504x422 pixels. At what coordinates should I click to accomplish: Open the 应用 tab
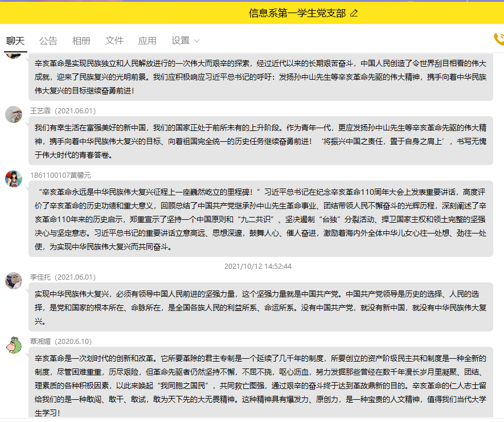click(x=147, y=41)
